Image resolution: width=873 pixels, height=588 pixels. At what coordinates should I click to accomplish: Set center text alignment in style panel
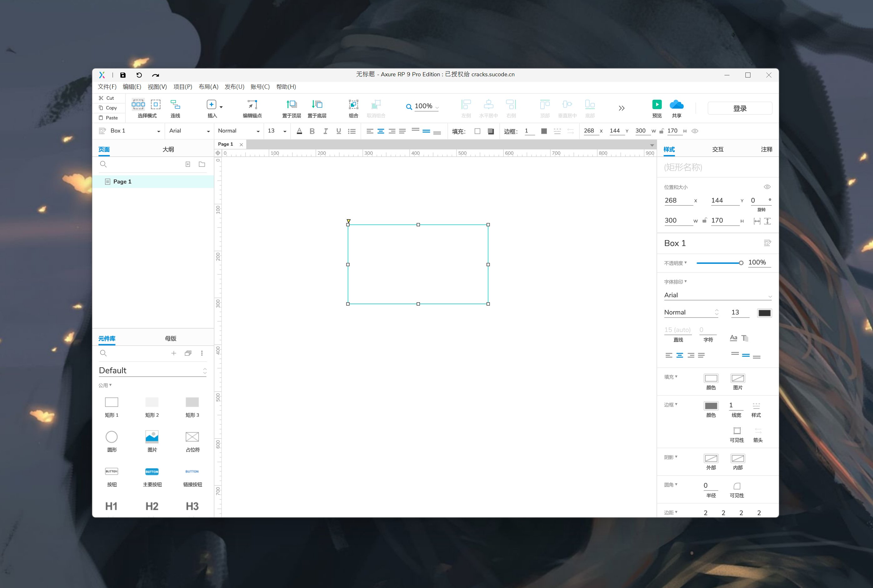click(679, 355)
